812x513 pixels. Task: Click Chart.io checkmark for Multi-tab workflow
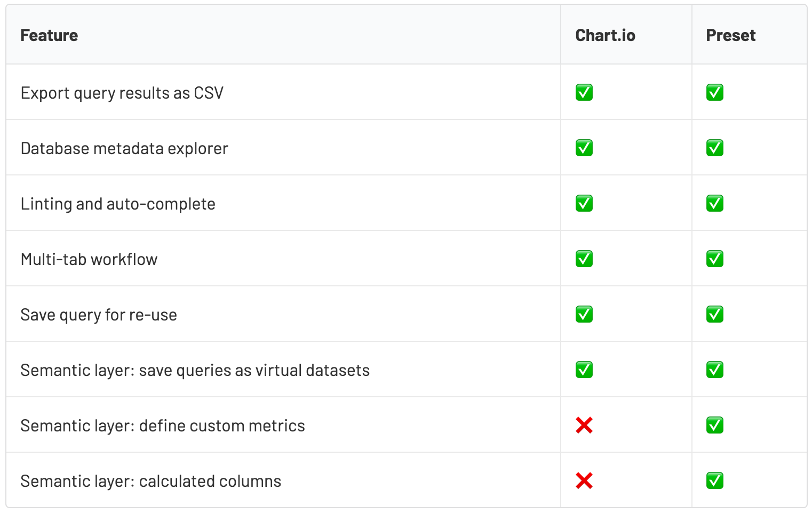pyautogui.click(x=584, y=259)
